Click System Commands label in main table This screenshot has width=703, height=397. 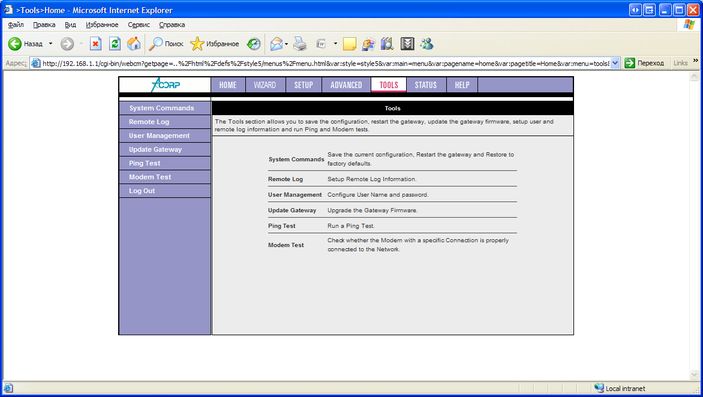tap(296, 159)
